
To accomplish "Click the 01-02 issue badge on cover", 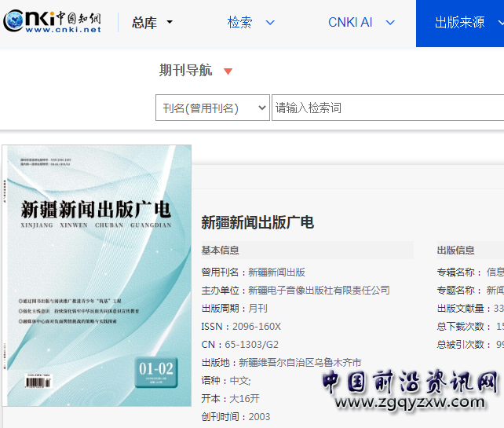I will pos(156,368).
